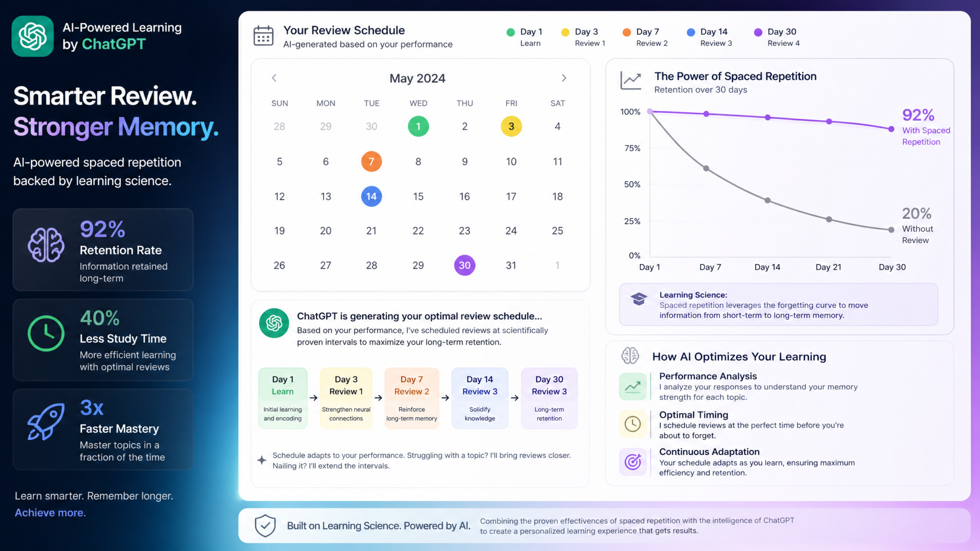Image resolution: width=980 pixels, height=551 pixels.
Task: Click the 40% Less Study Time value
Action: coord(100,318)
